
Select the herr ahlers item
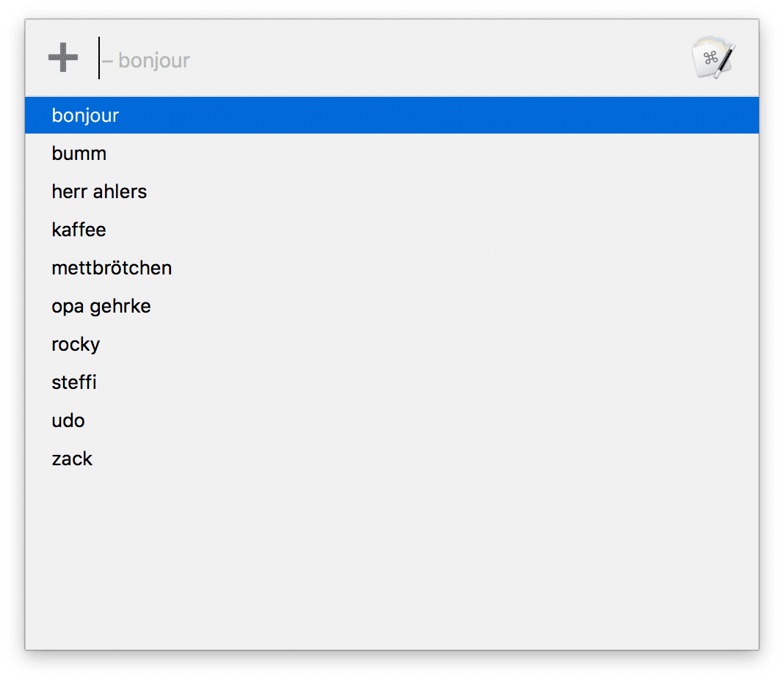tap(392, 192)
